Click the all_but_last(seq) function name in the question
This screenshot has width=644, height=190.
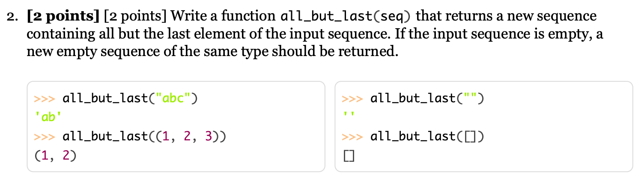344,16
